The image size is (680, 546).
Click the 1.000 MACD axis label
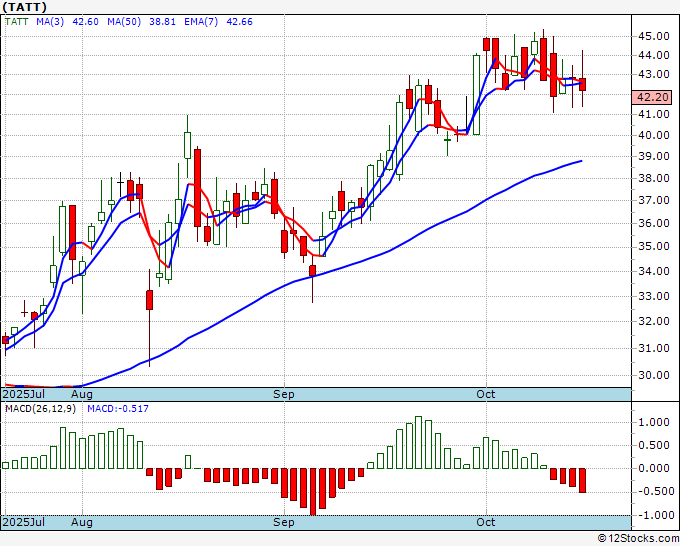[x=656, y=422]
